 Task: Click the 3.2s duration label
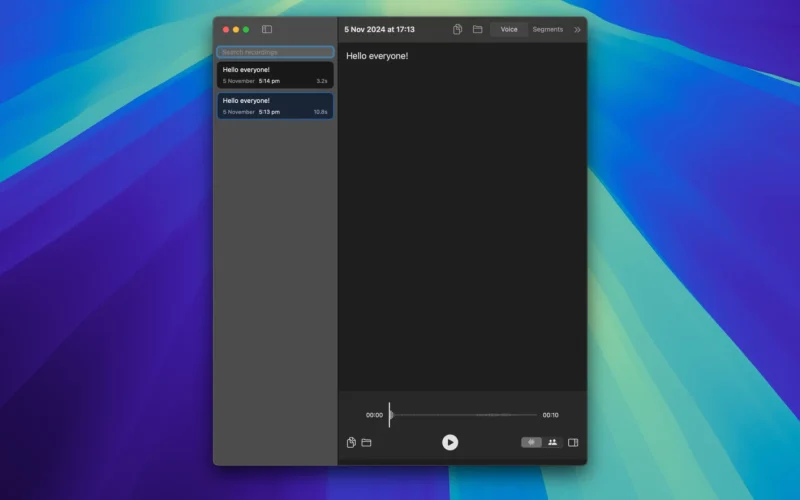tap(322, 81)
